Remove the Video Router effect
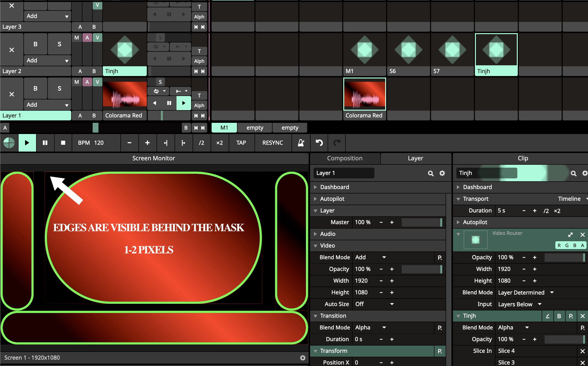The width and height of the screenshot is (588, 366). coord(582,235)
